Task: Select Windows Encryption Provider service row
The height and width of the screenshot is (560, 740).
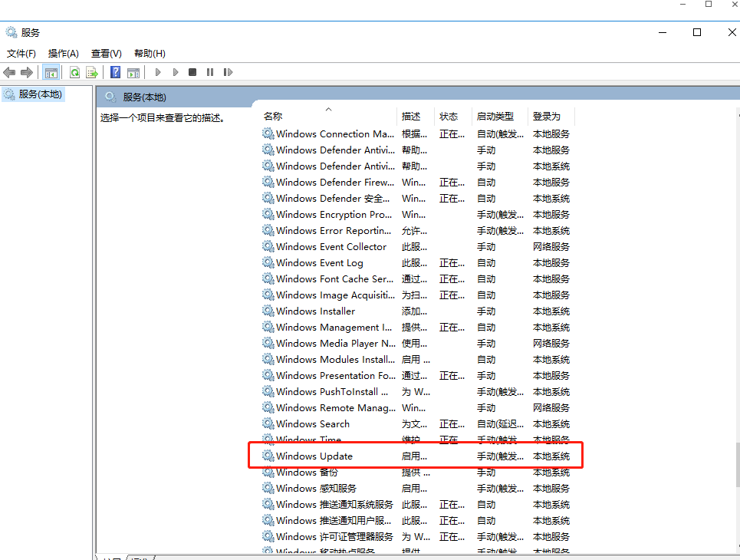Action: [x=416, y=214]
